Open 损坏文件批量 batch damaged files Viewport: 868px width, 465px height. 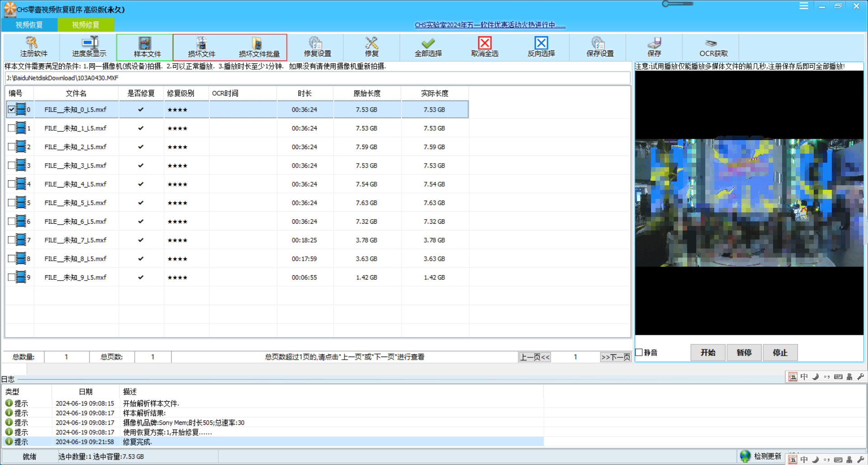259,47
